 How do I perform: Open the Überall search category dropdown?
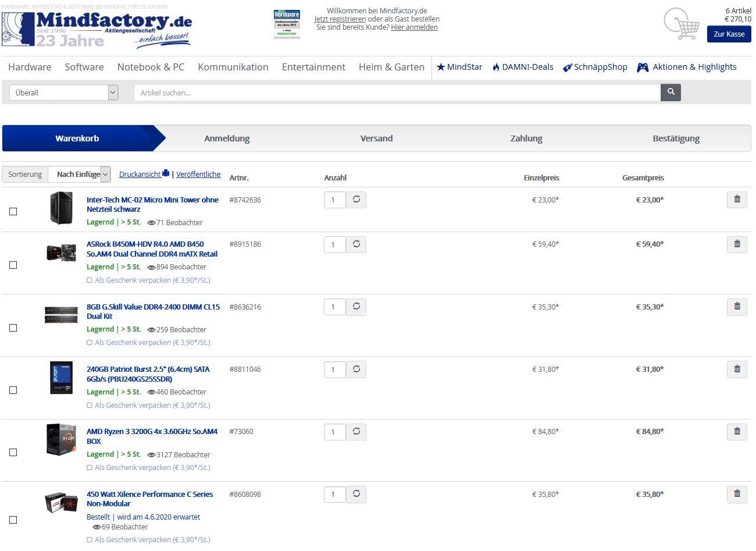click(x=64, y=93)
